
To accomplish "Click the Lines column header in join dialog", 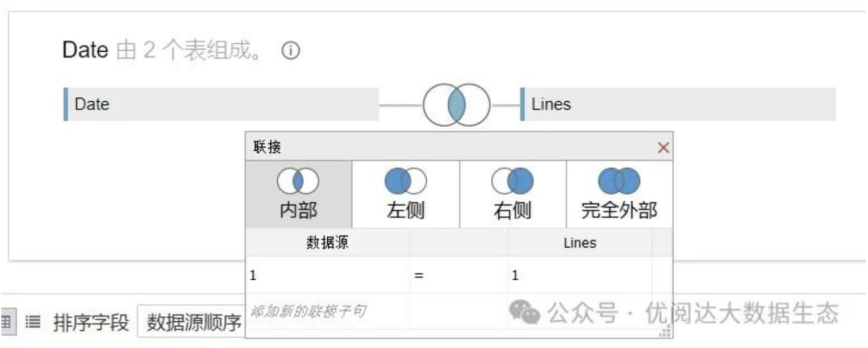I will click(579, 243).
